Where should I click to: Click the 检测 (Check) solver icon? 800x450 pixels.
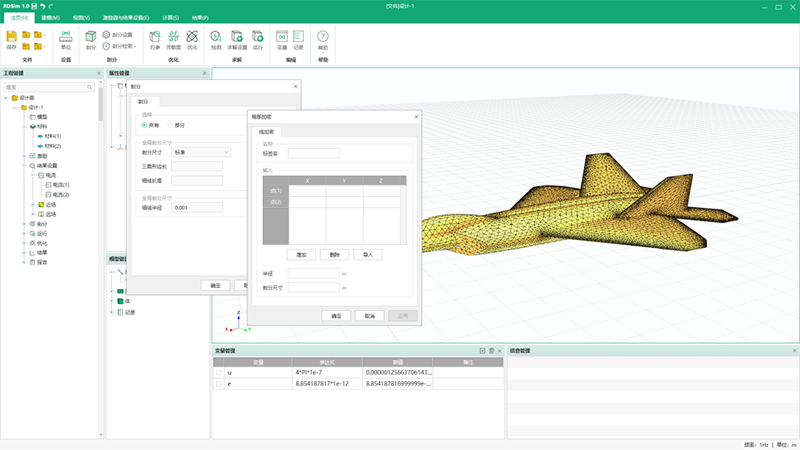(215, 37)
